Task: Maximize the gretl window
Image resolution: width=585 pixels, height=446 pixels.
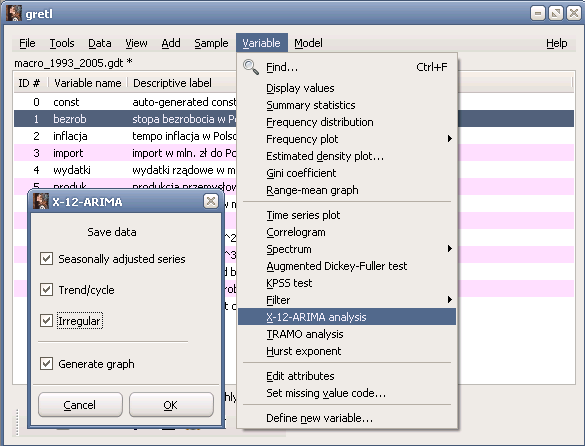Action: coord(556,13)
